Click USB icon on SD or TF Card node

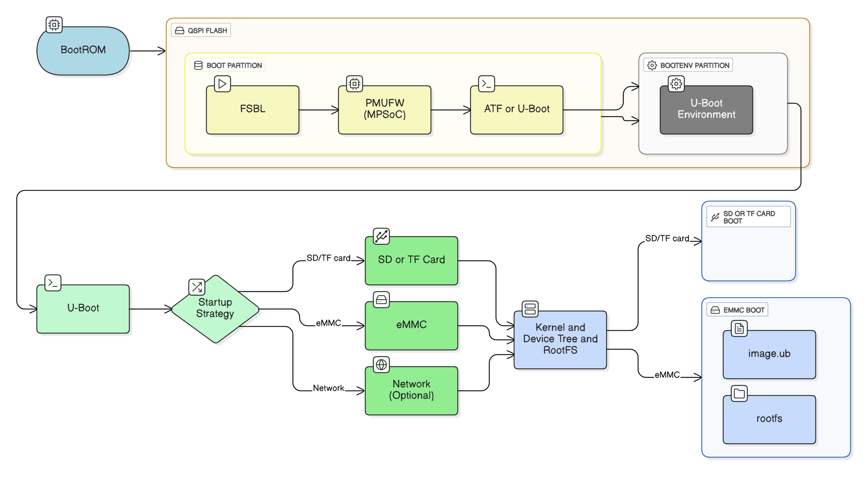(381, 236)
